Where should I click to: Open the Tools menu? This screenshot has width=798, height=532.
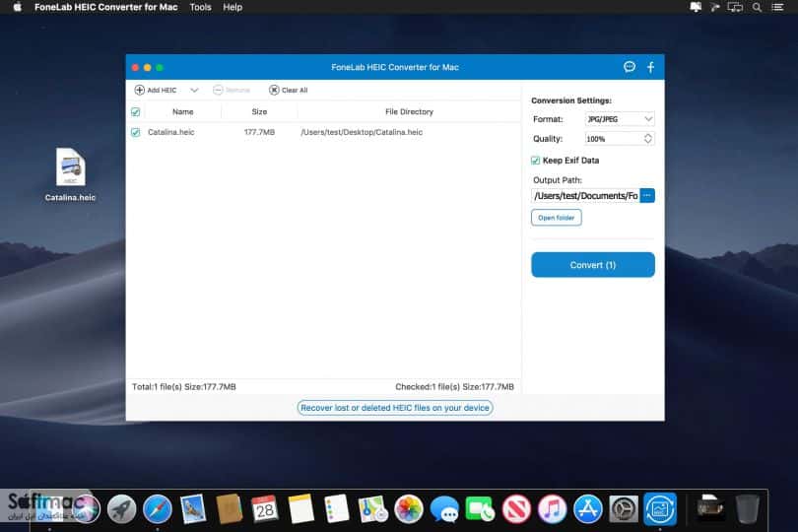201,7
